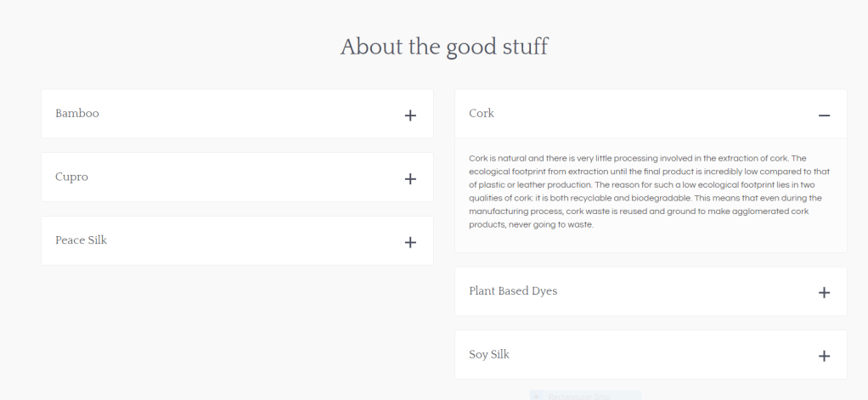Click the blank center of the Soy Silk header bar

(x=651, y=355)
